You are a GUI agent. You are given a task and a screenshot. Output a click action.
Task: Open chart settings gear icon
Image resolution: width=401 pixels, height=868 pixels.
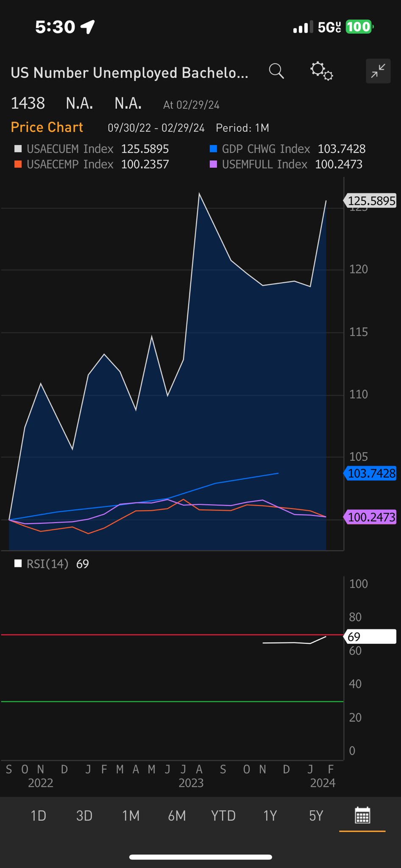point(321,71)
